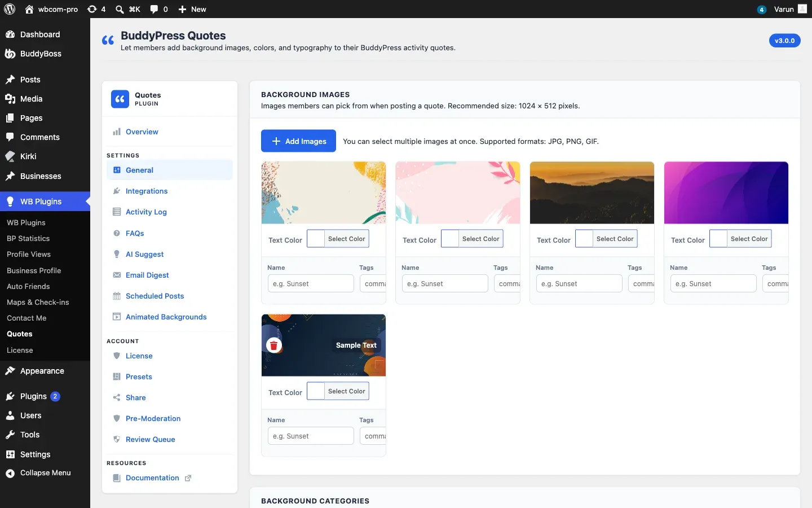Click the Plugins update count badge
This screenshot has width=812, height=508.
pyautogui.click(x=55, y=396)
